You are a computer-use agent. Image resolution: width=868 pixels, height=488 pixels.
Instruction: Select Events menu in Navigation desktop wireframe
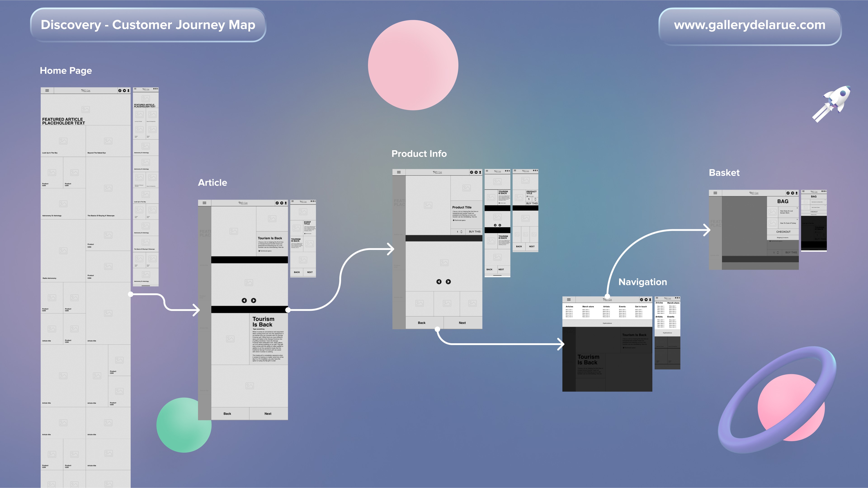click(x=622, y=307)
